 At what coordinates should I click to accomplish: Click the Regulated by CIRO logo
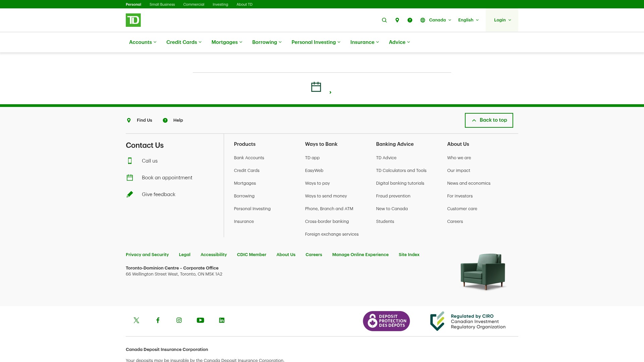click(468, 321)
